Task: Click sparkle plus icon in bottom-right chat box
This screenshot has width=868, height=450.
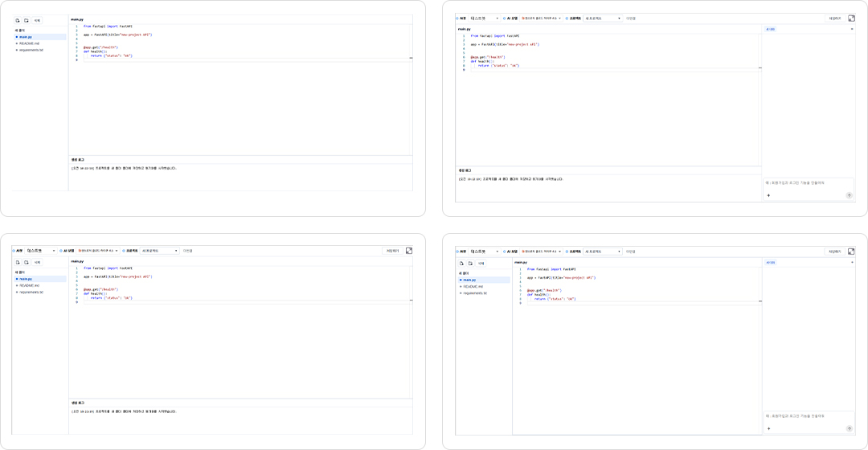Action: click(x=768, y=429)
